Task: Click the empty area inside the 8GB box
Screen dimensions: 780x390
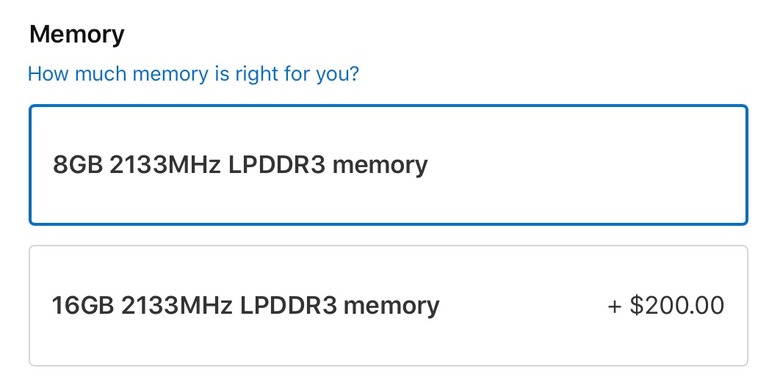Action: pyautogui.click(x=587, y=165)
